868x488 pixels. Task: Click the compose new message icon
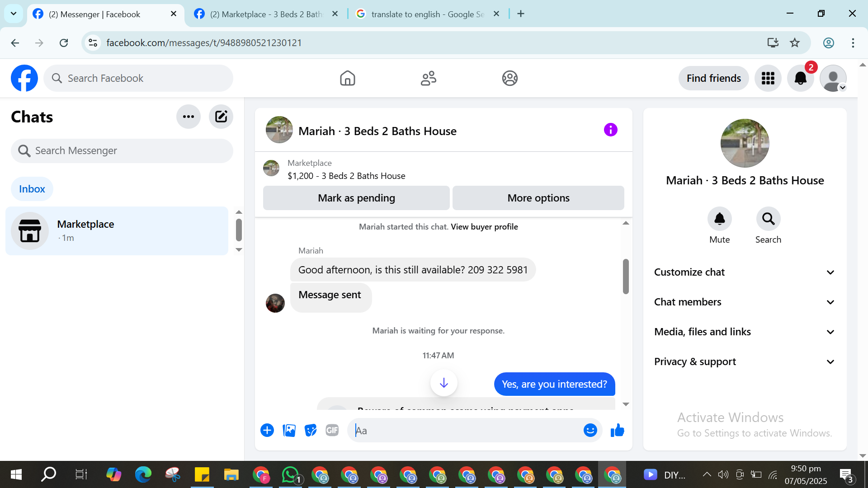coord(221,117)
